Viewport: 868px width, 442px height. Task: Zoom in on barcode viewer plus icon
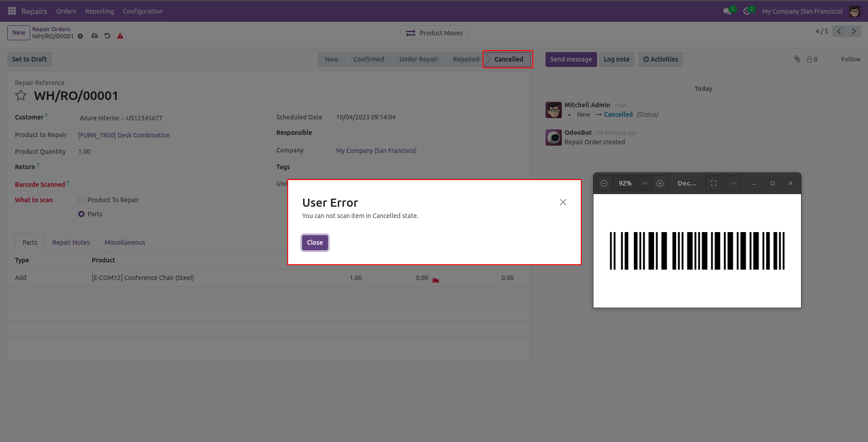tap(660, 183)
